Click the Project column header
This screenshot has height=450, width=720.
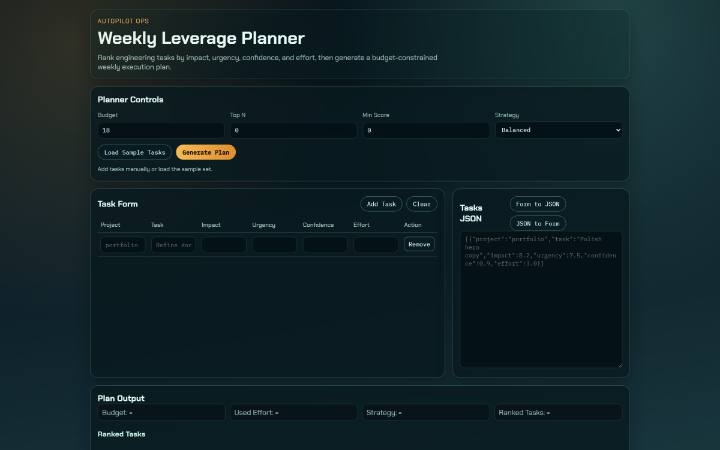point(110,225)
